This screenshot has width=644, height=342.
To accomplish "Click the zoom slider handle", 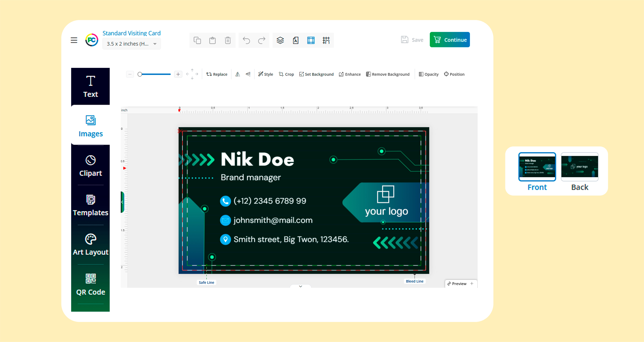I will point(140,74).
